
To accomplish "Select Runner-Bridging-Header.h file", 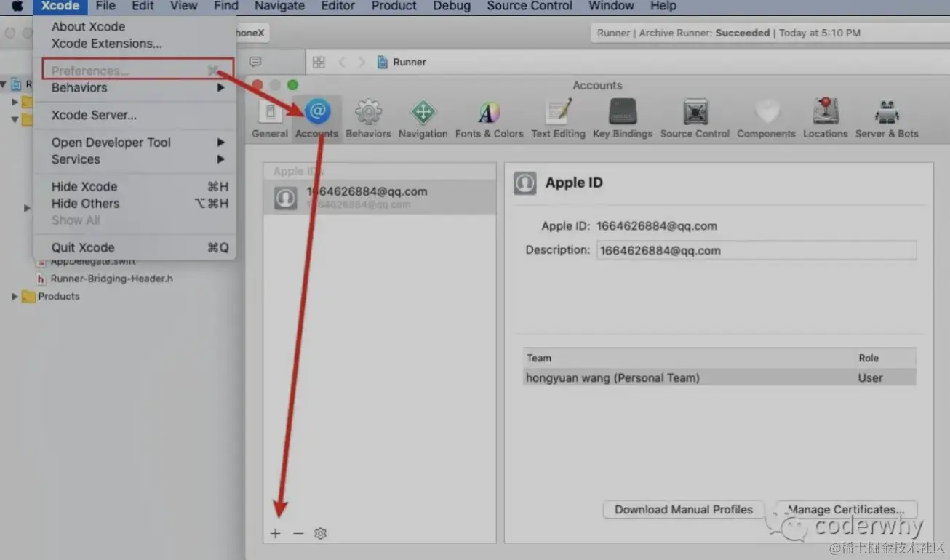I will click(x=111, y=279).
